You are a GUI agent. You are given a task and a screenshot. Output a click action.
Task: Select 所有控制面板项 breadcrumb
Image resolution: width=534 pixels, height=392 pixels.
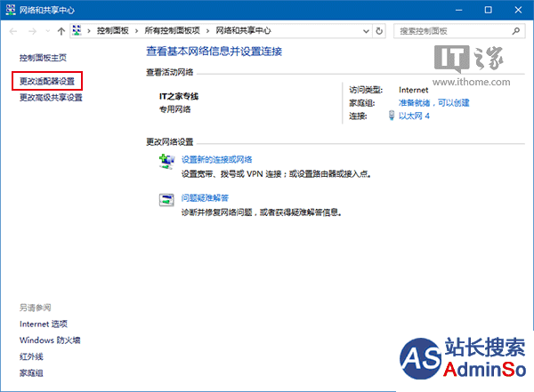pyautogui.click(x=172, y=30)
